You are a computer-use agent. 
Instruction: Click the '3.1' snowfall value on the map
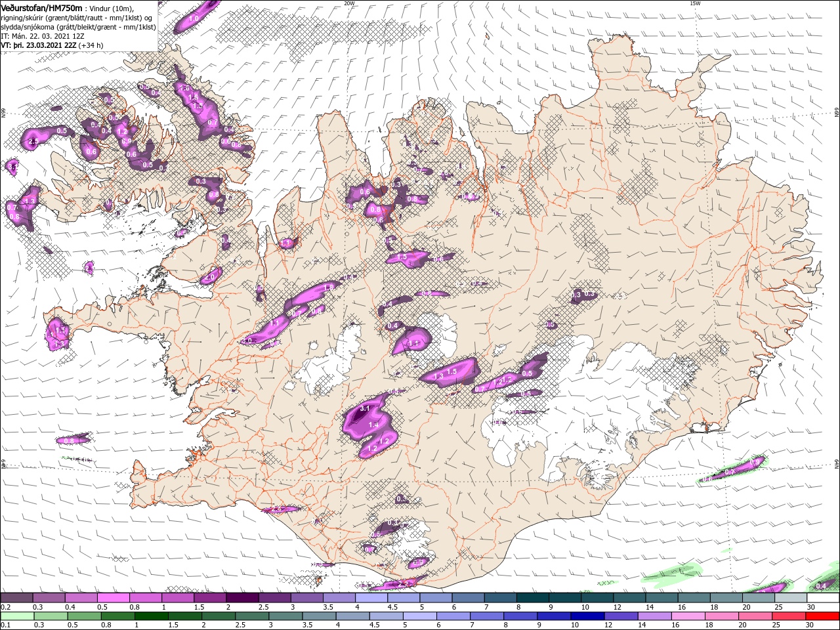point(366,408)
